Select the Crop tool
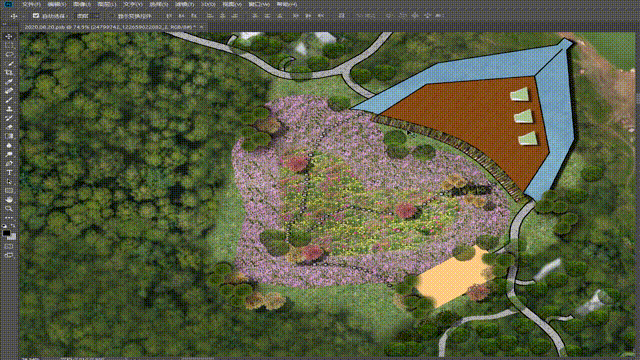 tap(9, 73)
